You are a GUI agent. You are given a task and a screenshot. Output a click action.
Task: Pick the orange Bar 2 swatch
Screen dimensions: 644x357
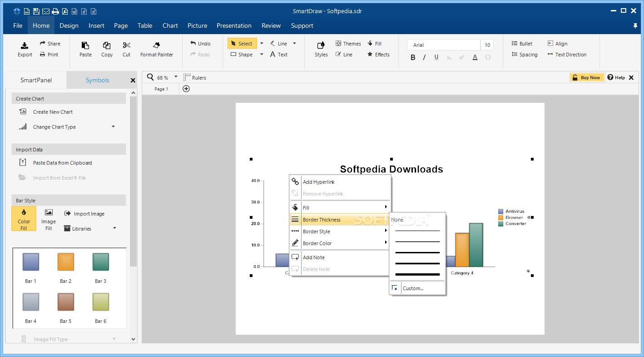click(66, 262)
